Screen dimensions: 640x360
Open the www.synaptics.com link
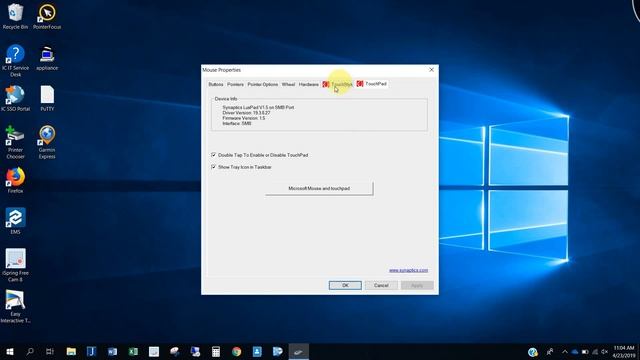pos(408,270)
